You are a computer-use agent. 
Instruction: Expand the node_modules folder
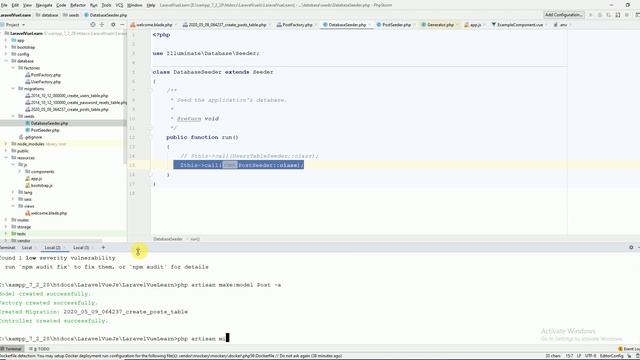[x=6, y=144]
